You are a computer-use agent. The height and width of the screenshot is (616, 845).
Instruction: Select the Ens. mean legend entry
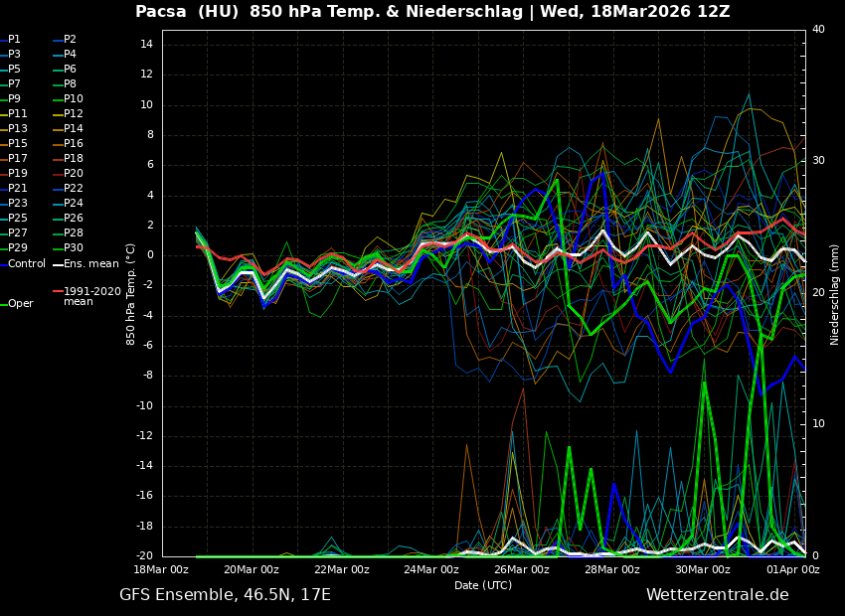[90, 264]
